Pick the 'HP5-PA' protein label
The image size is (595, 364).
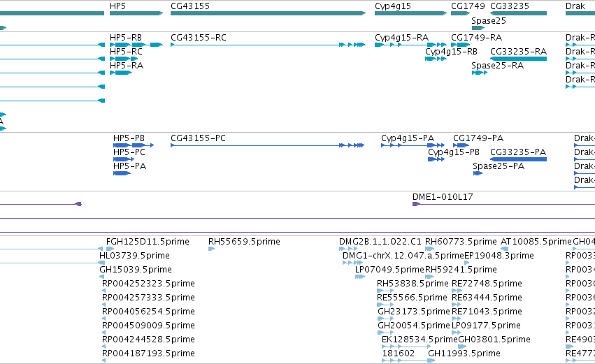tap(130, 166)
